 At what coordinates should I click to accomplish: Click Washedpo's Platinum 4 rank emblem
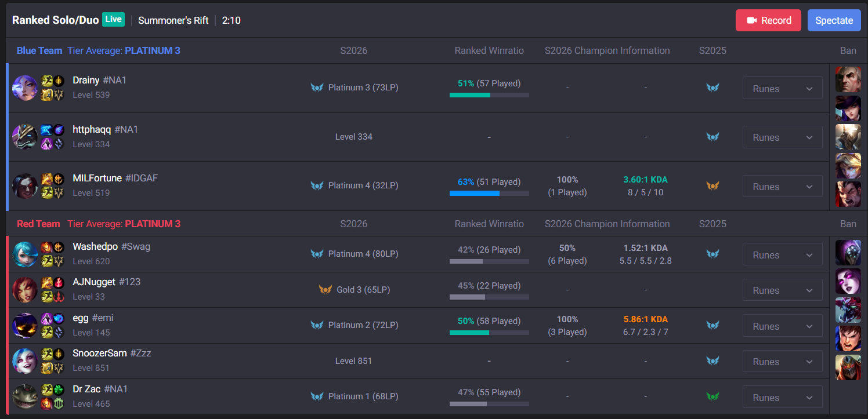click(x=317, y=254)
